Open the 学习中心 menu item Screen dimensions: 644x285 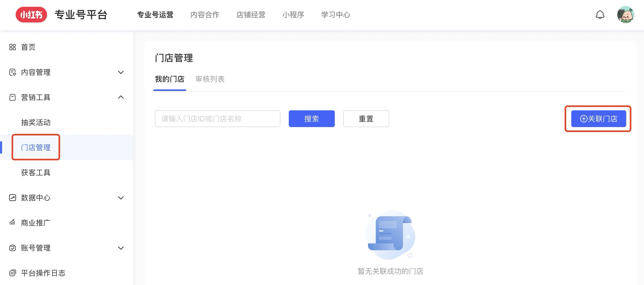335,15
